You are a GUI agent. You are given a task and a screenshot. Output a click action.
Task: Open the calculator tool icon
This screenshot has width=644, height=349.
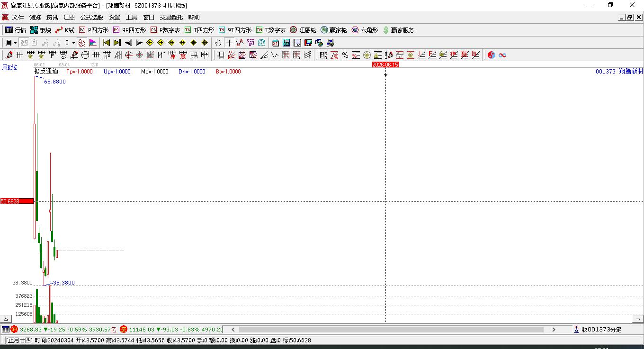286,43
